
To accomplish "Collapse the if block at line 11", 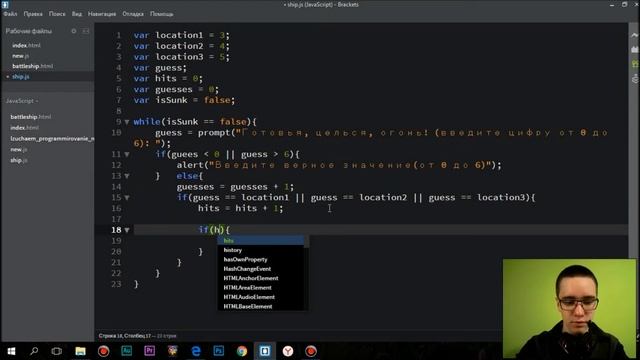I will [127, 154].
